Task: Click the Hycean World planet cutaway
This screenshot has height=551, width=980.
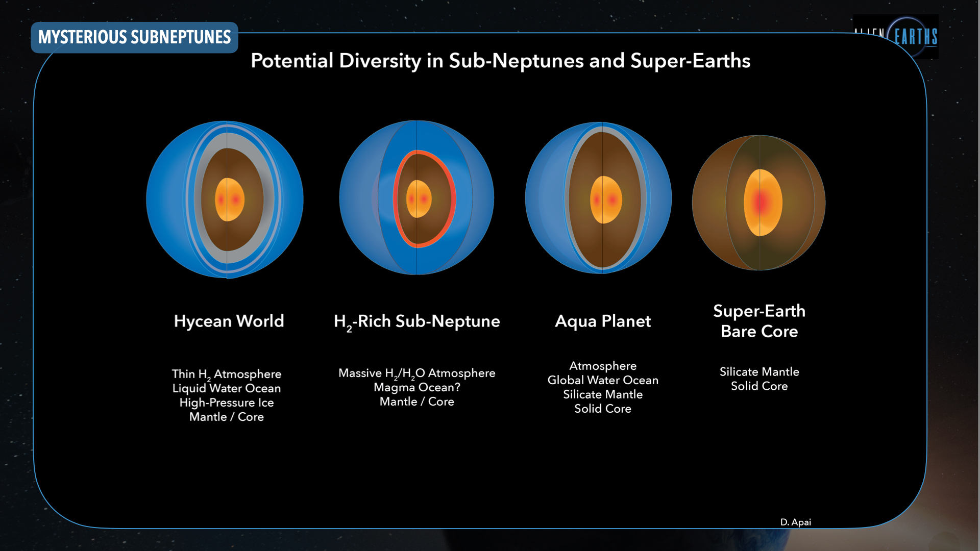Action: tap(225, 199)
